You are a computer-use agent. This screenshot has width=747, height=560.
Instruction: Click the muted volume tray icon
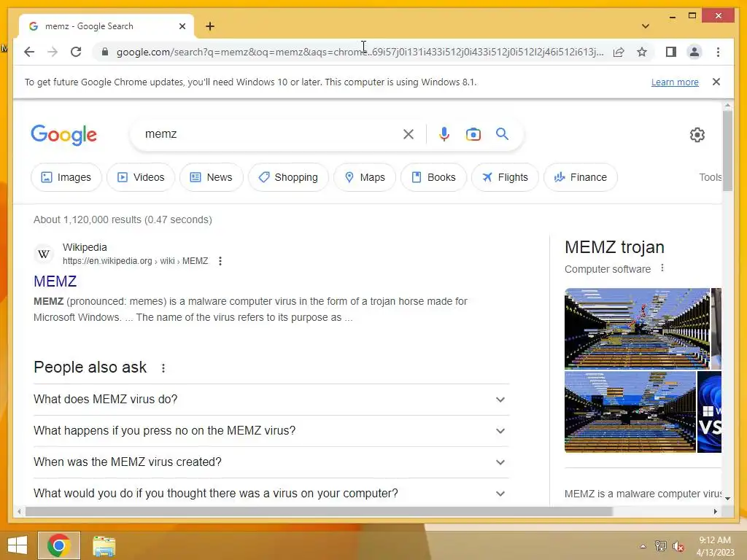678,546
